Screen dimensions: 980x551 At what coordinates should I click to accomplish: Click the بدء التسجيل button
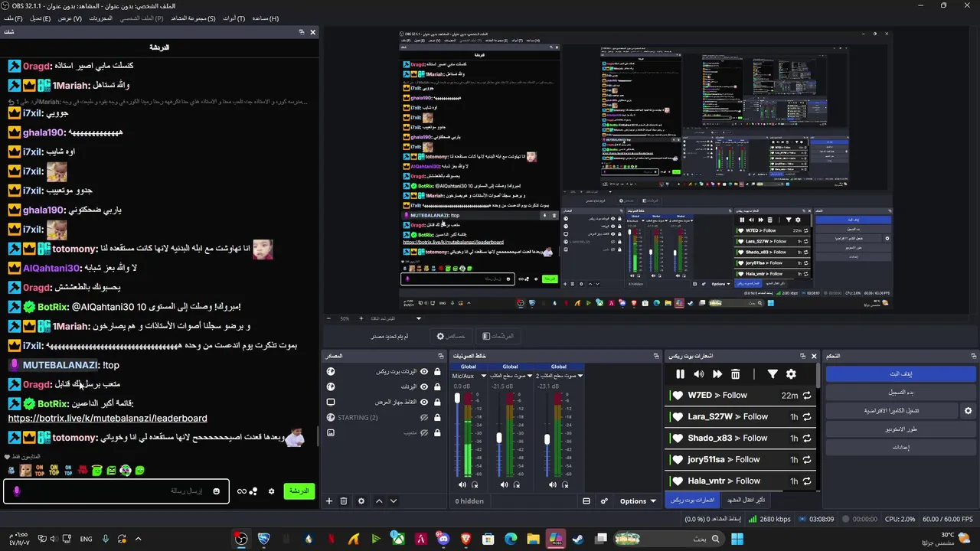tap(900, 393)
